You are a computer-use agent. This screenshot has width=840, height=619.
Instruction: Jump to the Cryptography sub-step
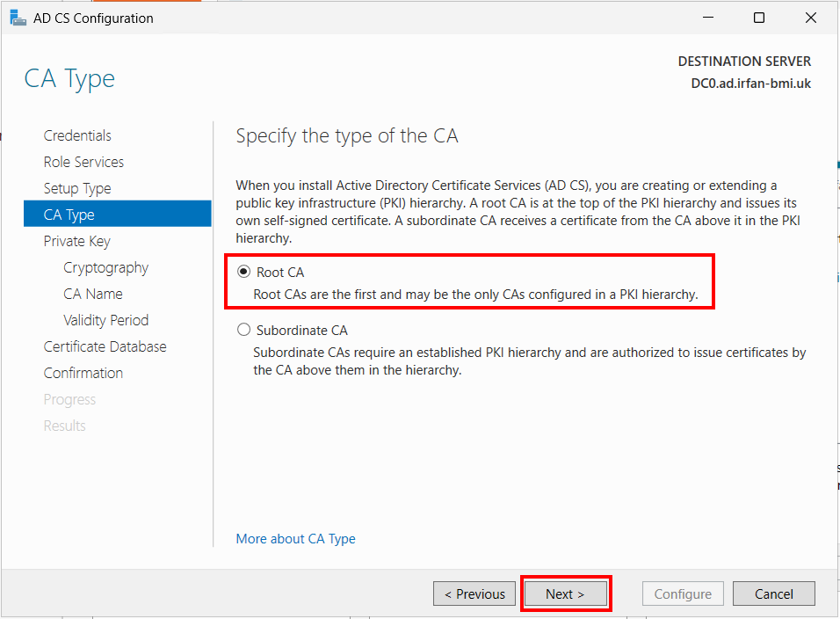tap(106, 267)
